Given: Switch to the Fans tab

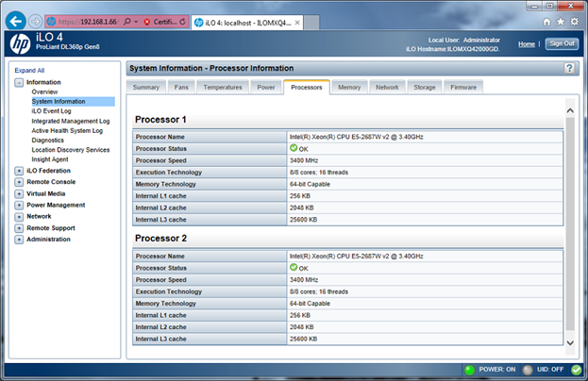Looking at the screenshot, I should (x=181, y=88).
